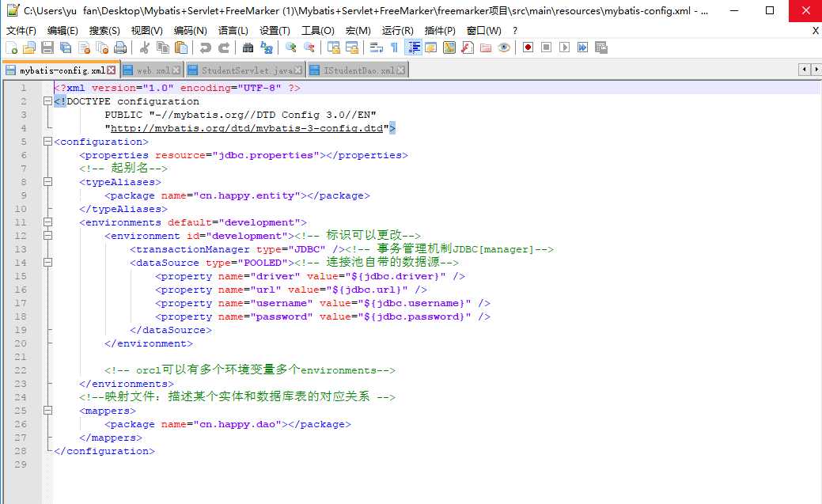
Task: Switch to the IStudentDao.xml tab
Action: (358, 70)
